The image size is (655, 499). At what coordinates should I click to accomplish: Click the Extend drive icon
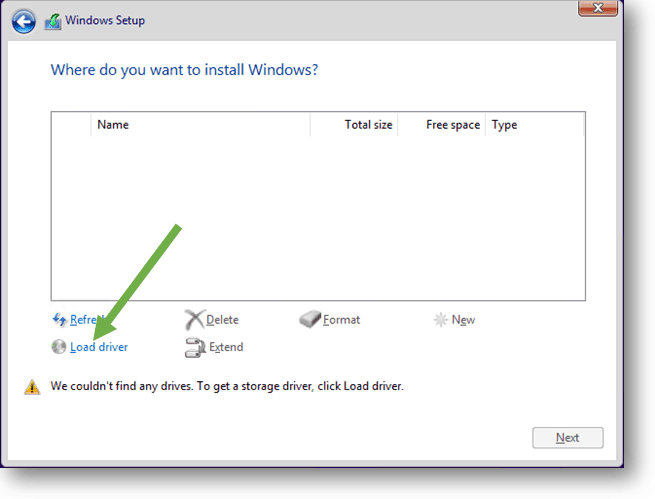[x=195, y=347]
